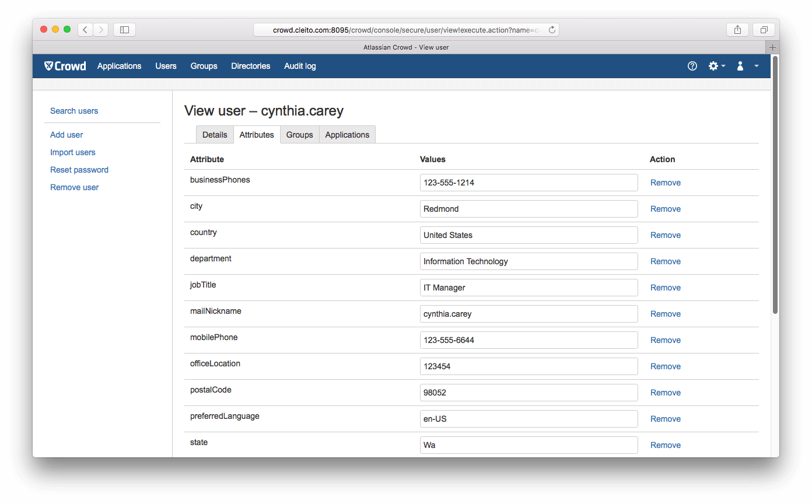812x504 pixels.
Task: Click the user profile icon
Action: 740,66
